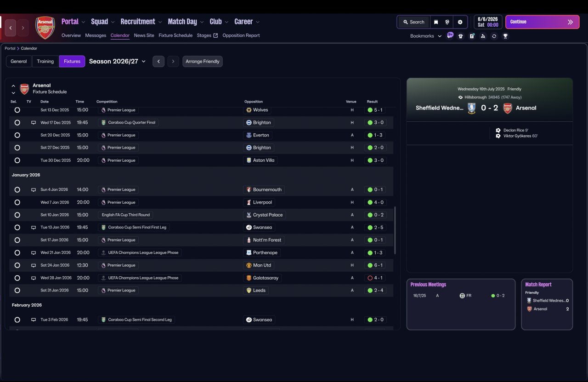Screen dimensions: 588x382
Task: Open the Career dropdown menu
Action: (247, 22)
